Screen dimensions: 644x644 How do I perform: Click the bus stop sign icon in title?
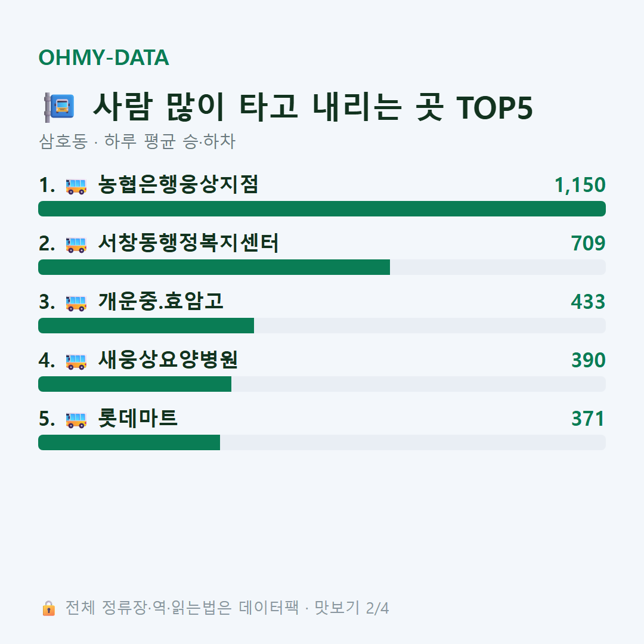pos(60,107)
